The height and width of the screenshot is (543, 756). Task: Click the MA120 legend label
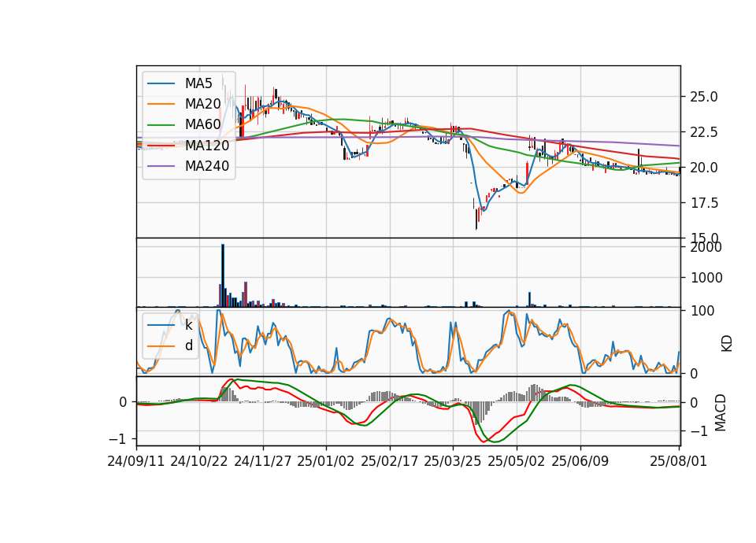click(207, 146)
